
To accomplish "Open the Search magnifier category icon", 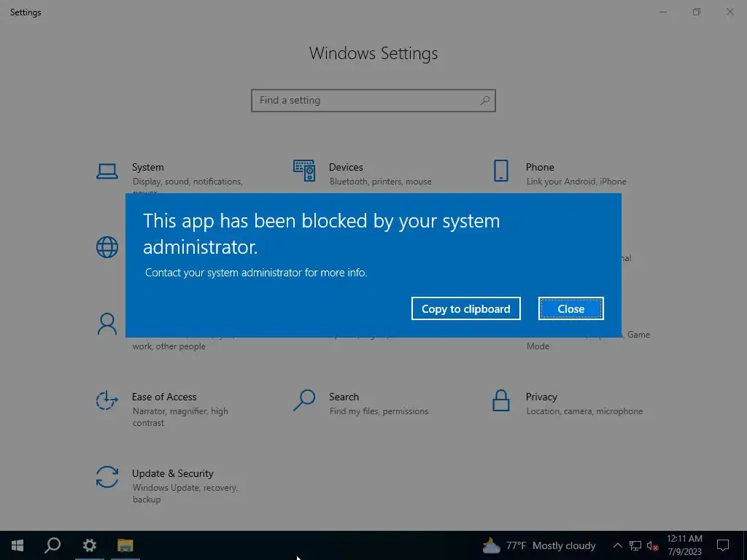I will click(304, 400).
